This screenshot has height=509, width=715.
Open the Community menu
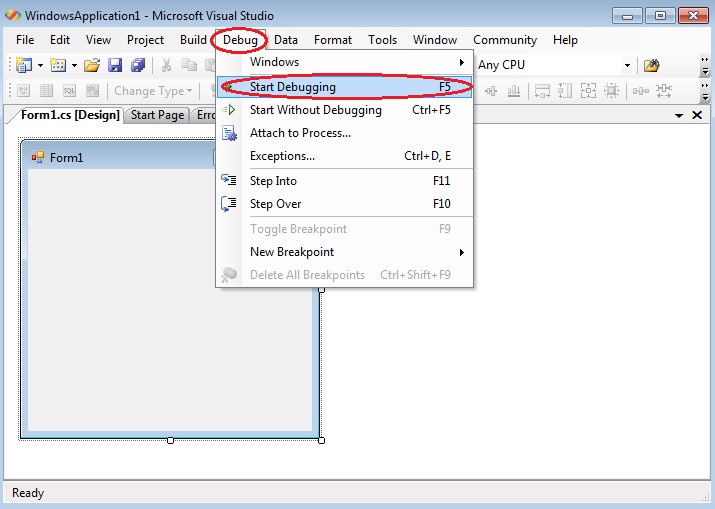point(505,40)
